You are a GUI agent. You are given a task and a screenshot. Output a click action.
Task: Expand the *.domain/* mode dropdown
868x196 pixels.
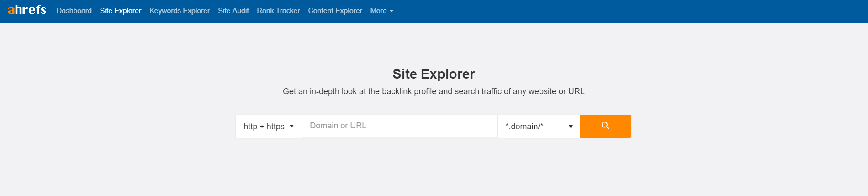pos(538,126)
